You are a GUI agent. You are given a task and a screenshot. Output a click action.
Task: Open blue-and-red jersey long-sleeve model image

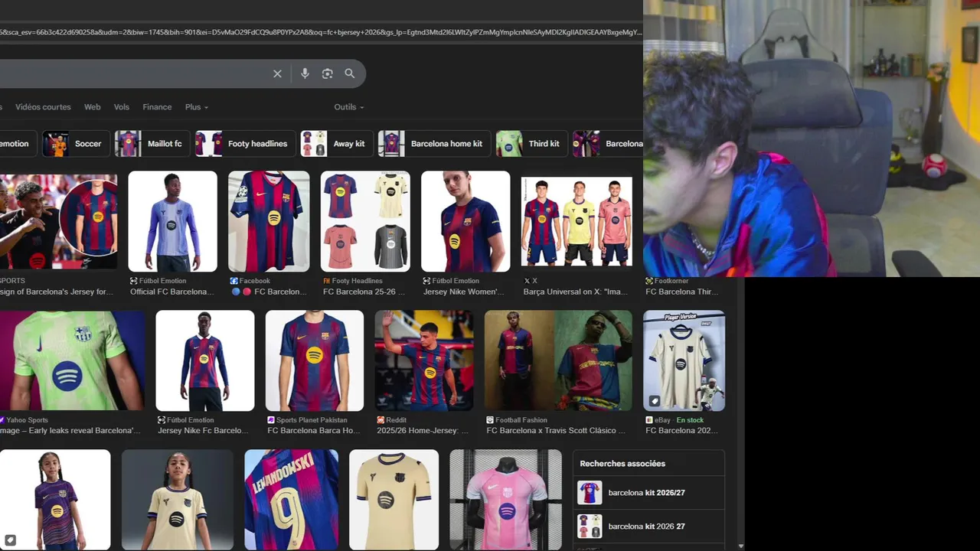[205, 360]
